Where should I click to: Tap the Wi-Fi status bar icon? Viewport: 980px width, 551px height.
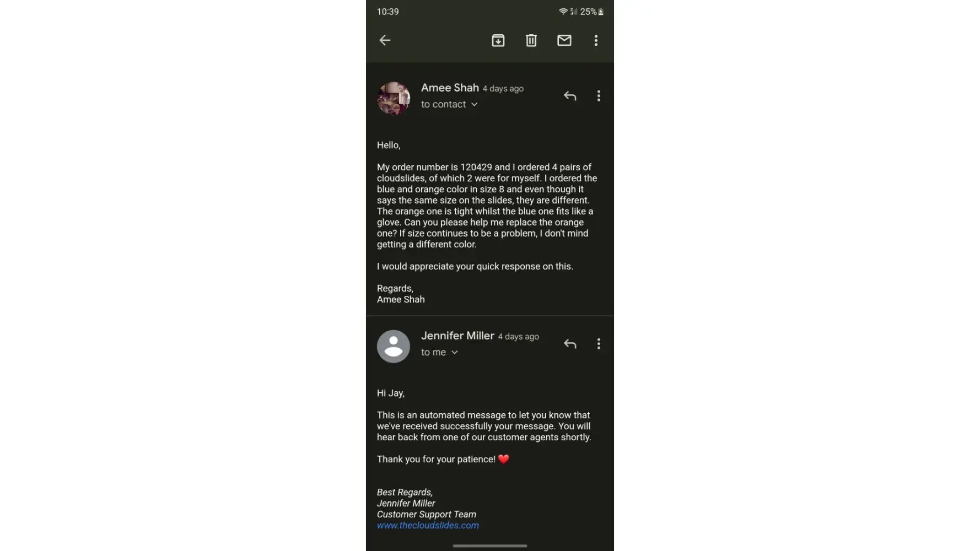563,12
